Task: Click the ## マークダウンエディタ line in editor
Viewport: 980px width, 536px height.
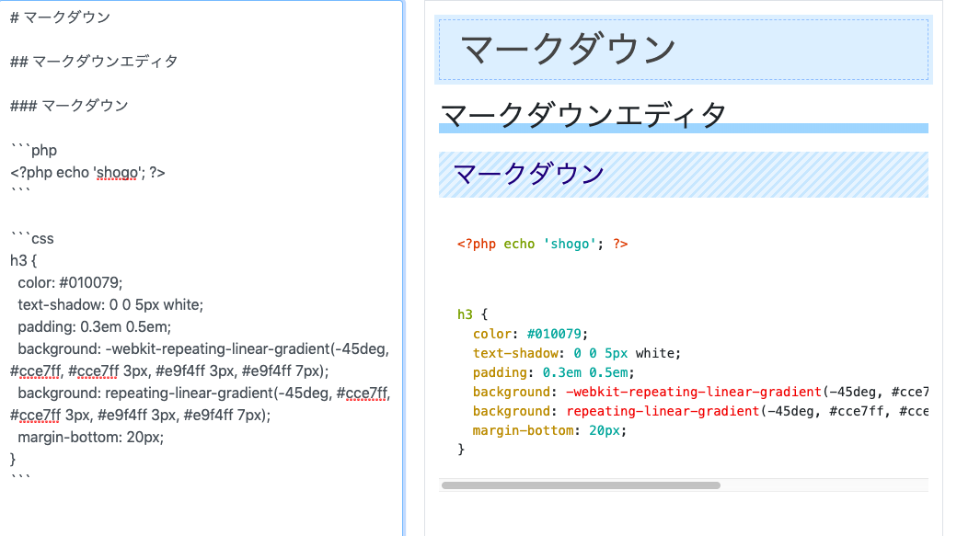Action: point(83,61)
